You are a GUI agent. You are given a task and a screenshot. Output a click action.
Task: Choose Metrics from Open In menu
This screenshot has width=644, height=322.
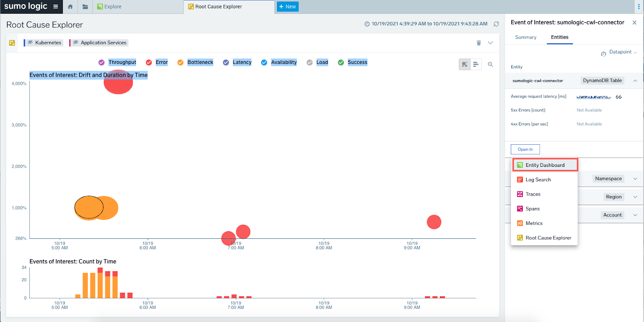[544, 223]
